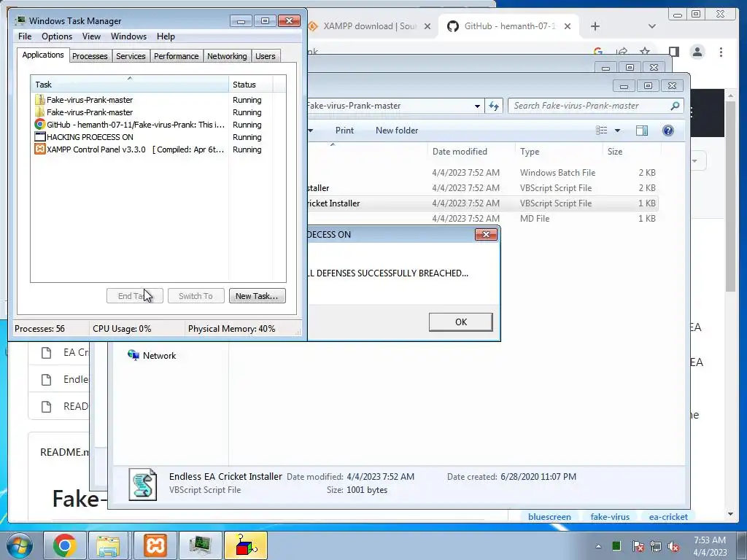Click the Chrome icon in the taskbar
Image resolution: width=747 pixels, height=560 pixels.
[x=64, y=545]
